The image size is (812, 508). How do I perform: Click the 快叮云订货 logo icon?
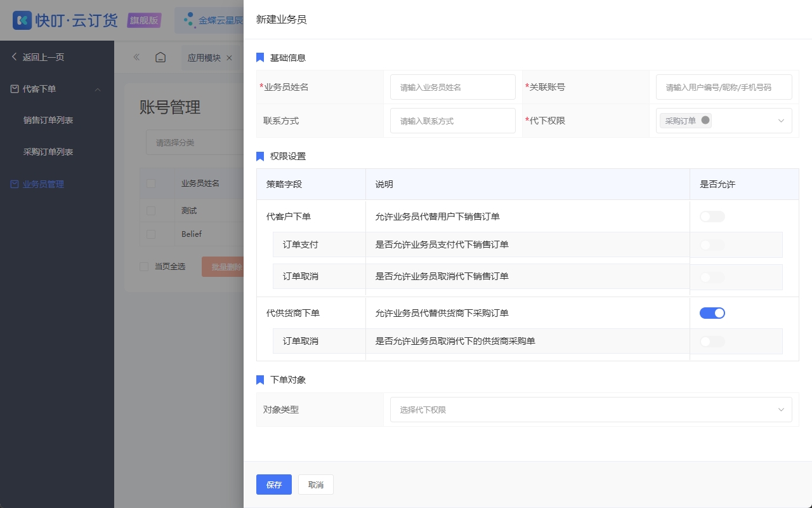point(22,20)
